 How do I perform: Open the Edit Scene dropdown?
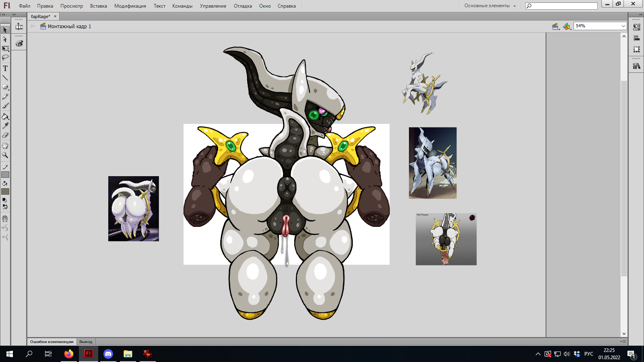coord(556,27)
